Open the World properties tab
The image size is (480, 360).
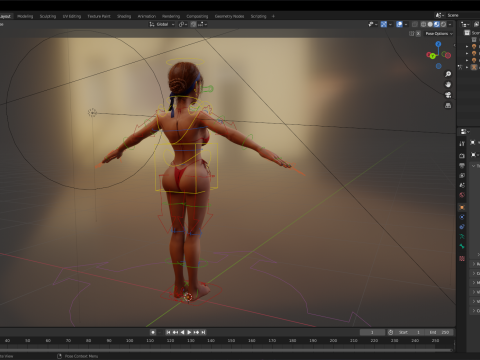pos(462,195)
